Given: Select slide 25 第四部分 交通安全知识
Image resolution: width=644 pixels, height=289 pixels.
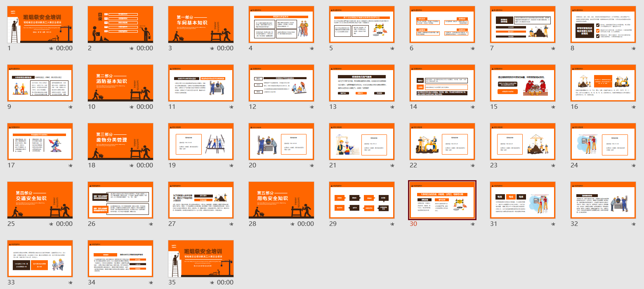Looking at the screenshot, I should pyautogui.click(x=40, y=200).
